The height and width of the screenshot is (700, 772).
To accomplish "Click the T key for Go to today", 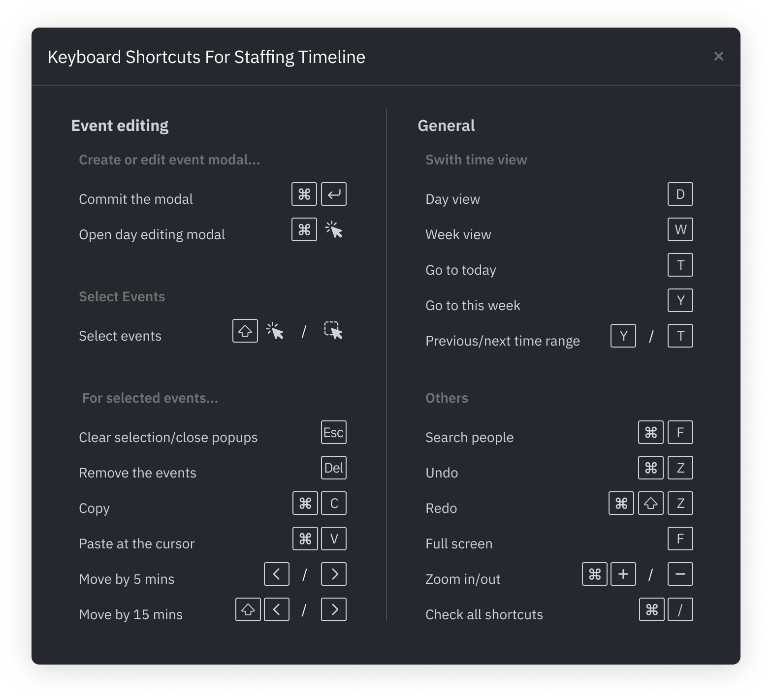I will pos(680,265).
